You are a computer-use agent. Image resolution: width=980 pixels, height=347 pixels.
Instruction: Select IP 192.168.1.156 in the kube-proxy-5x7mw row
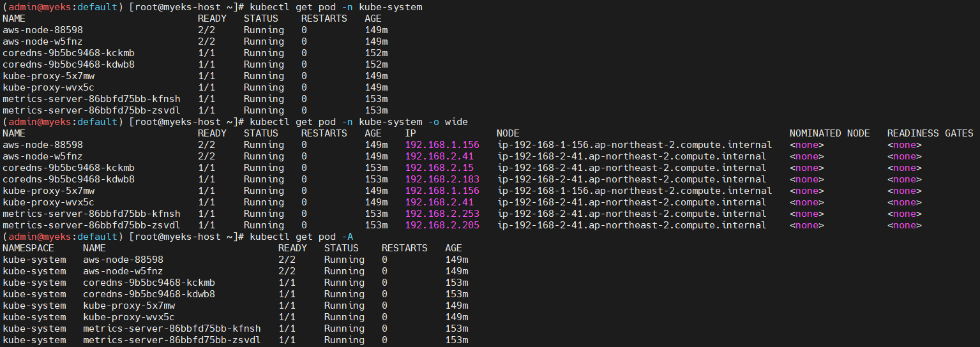442,191
